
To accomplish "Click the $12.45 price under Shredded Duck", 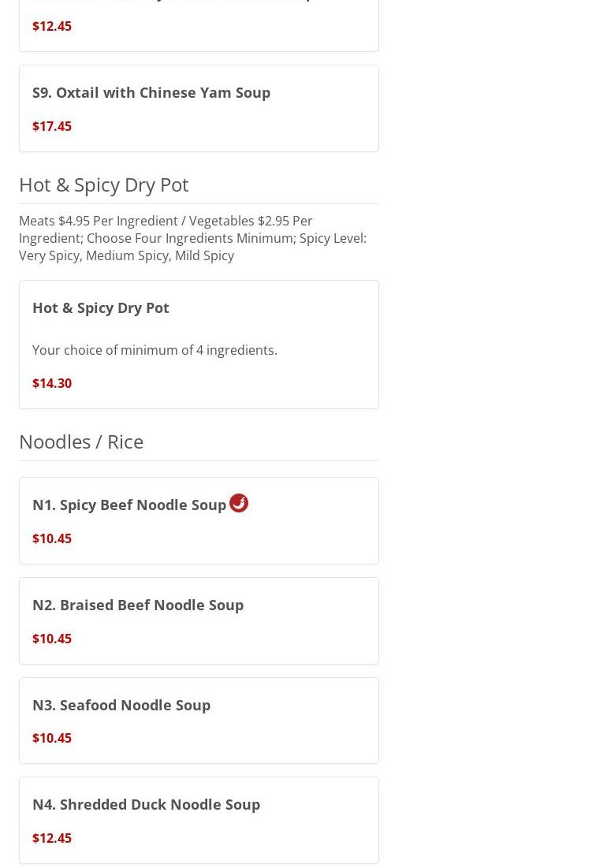I will [x=52, y=838].
